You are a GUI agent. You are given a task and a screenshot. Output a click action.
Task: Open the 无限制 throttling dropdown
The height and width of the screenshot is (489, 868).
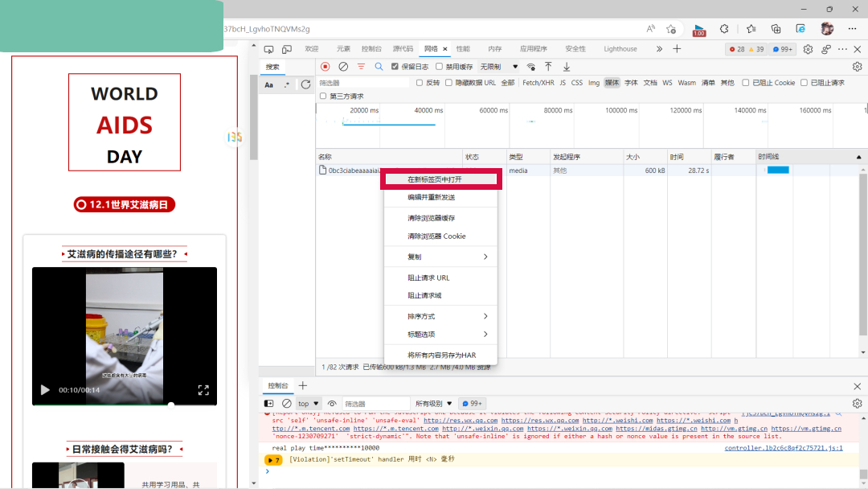500,66
